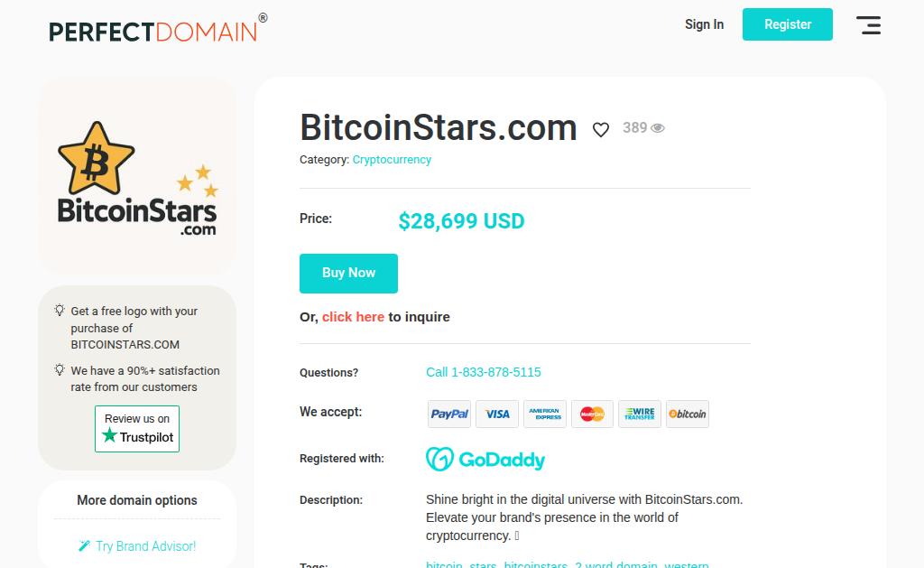Screen dimensions: 924x568
Task: Click the views eye icon
Action: tap(658, 128)
